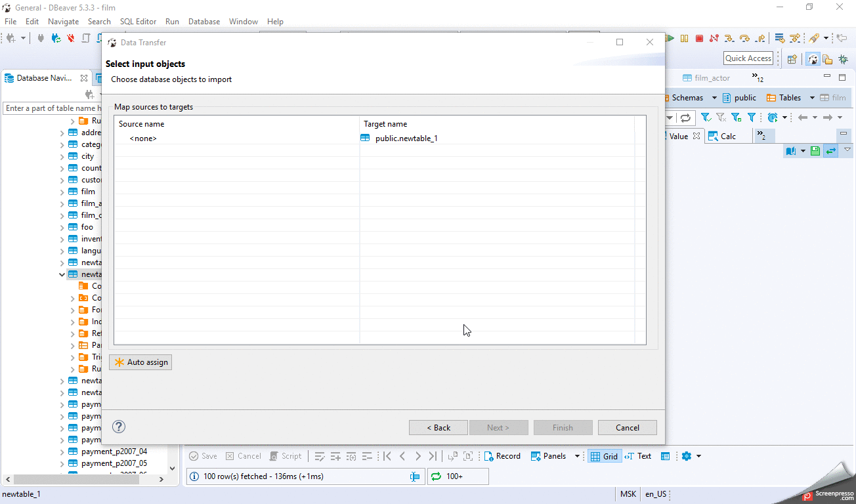This screenshot has height=504, width=856.
Task: Click the table name filter input field
Action: [53, 108]
